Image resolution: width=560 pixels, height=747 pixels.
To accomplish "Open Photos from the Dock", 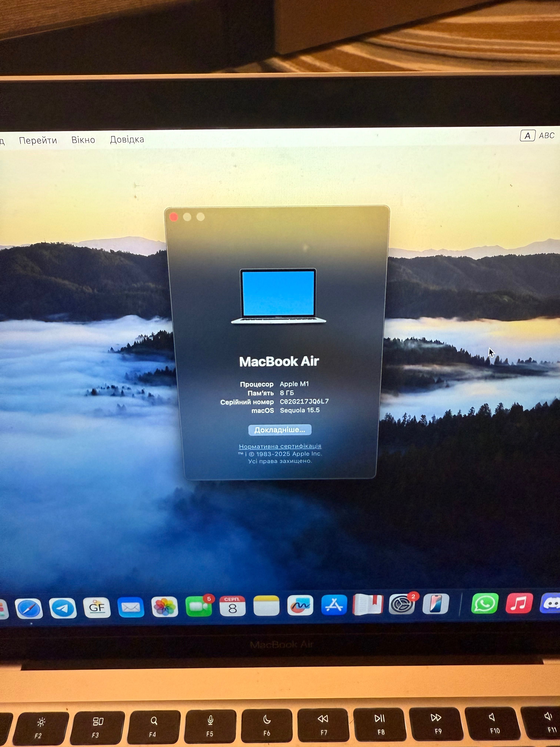I will pyautogui.click(x=165, y=607).
